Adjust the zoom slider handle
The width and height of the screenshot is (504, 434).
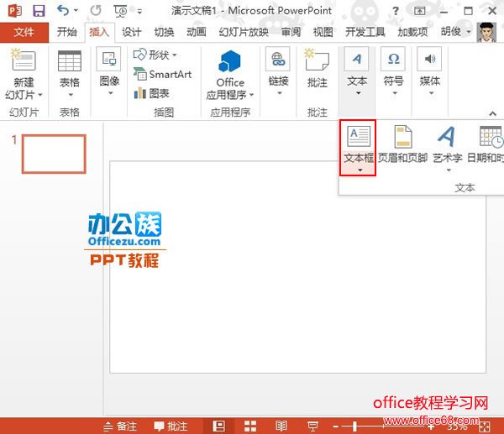pyautogui.click(x=354, y=426)
